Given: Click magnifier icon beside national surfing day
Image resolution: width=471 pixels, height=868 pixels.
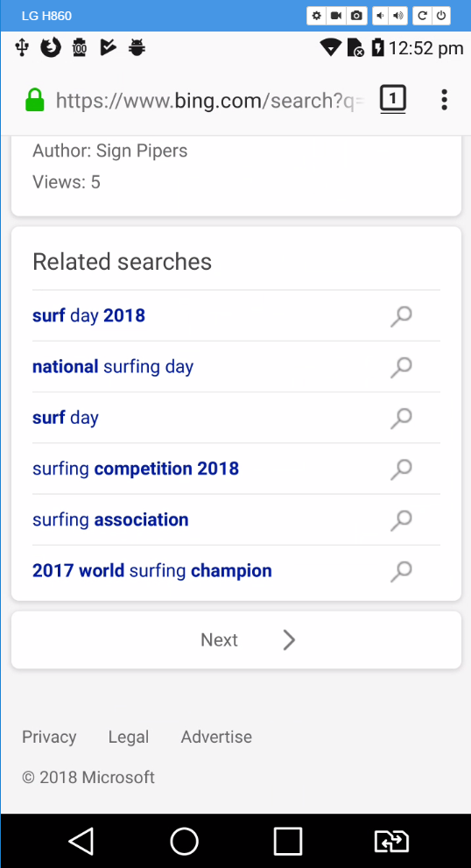Looking at the screenshot, I should [401, 367].
